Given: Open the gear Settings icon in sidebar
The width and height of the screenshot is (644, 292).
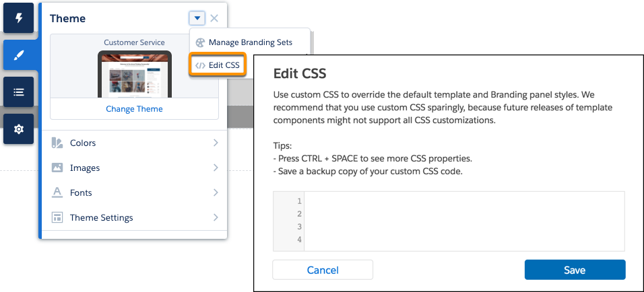Looking at the screenshot, I should (19, 129).
